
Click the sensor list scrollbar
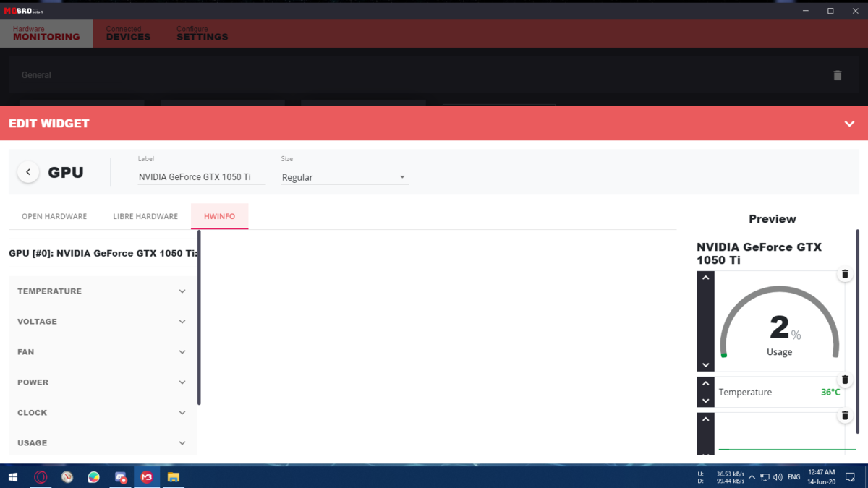pyautogui.click(x=199, y=318)
